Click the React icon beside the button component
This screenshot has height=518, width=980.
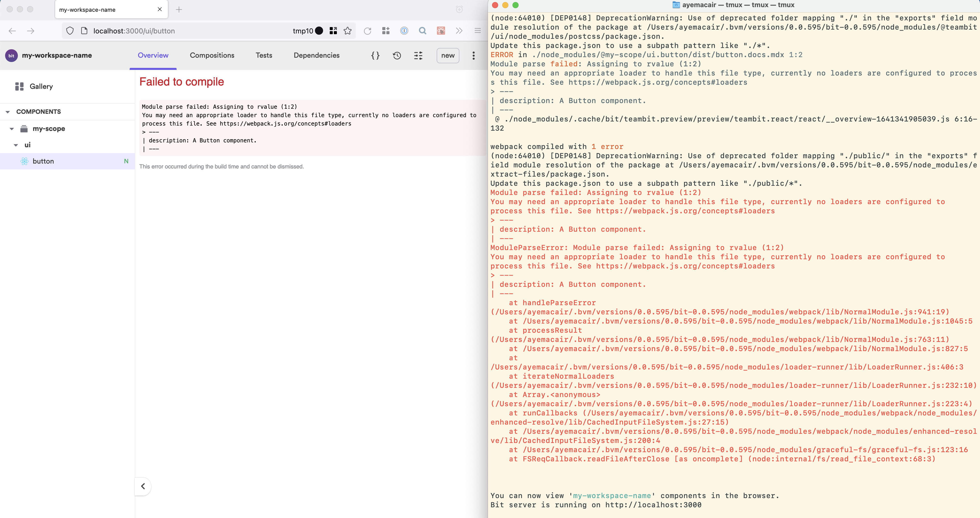click(24, 161)
